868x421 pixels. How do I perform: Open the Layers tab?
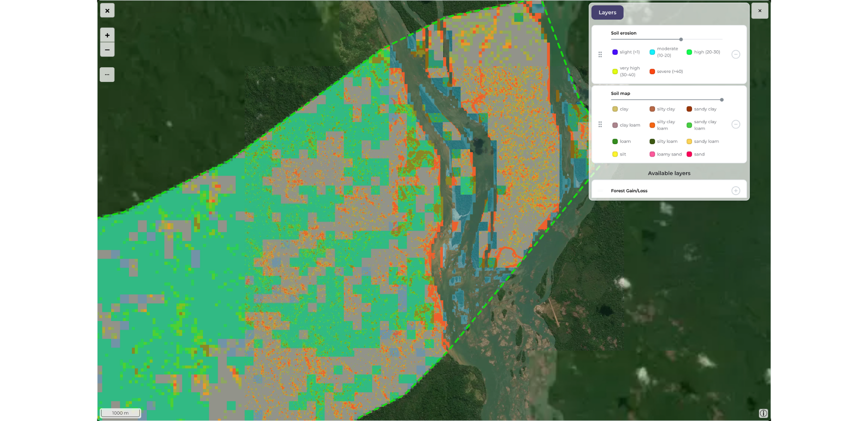click(607, 12)
